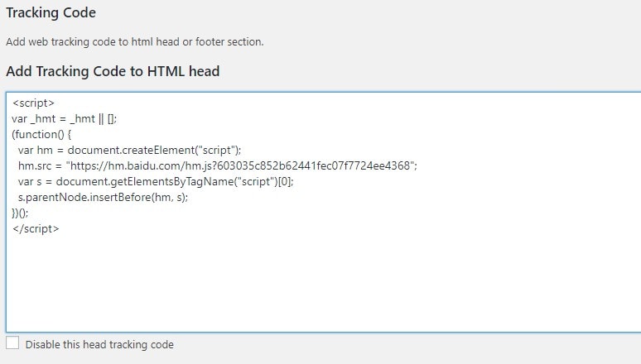Place cursor on the closing </script> tag line
The image size is (641, 364).
(36, 228)
